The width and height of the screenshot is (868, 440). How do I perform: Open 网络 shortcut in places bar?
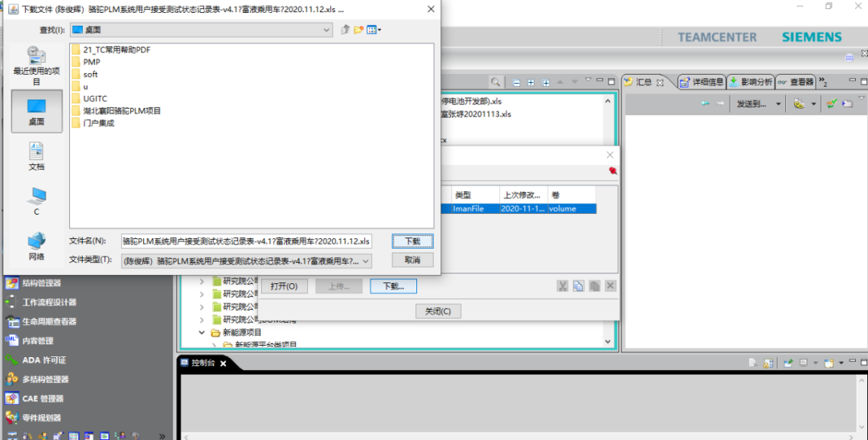click(36, 246)
